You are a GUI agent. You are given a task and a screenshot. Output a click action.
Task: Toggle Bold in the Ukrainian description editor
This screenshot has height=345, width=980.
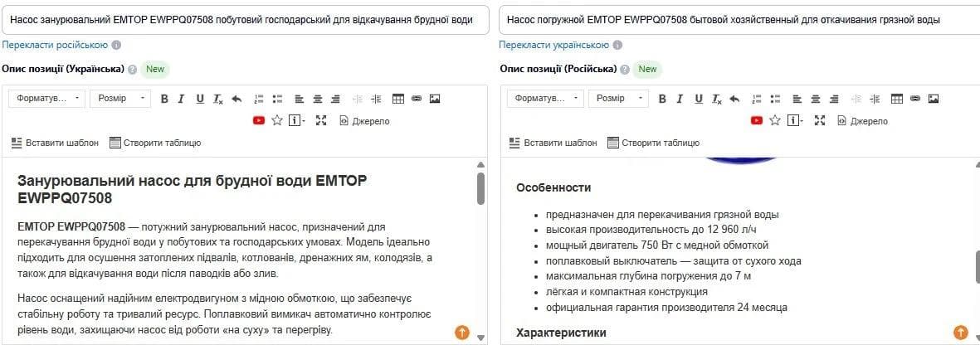(x=164, y=99)
